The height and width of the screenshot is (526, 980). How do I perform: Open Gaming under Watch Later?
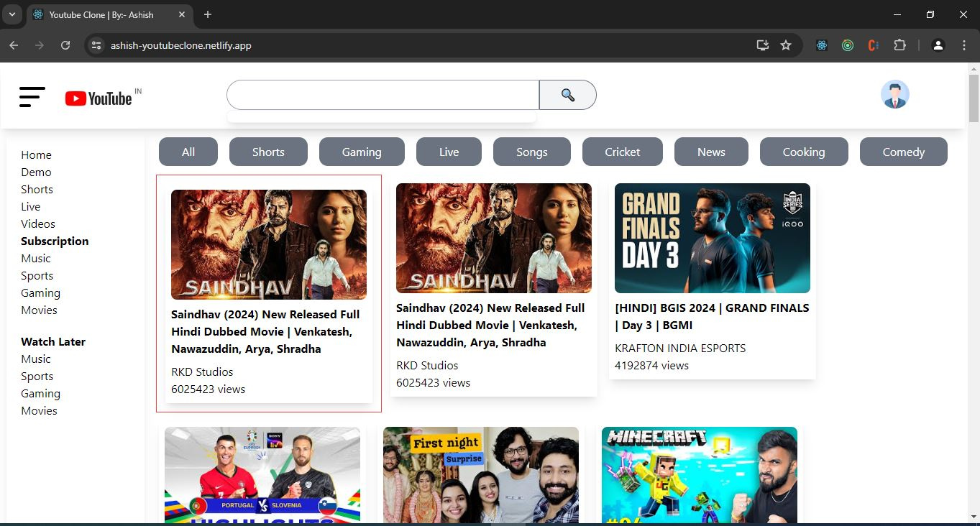click(40, 393)
